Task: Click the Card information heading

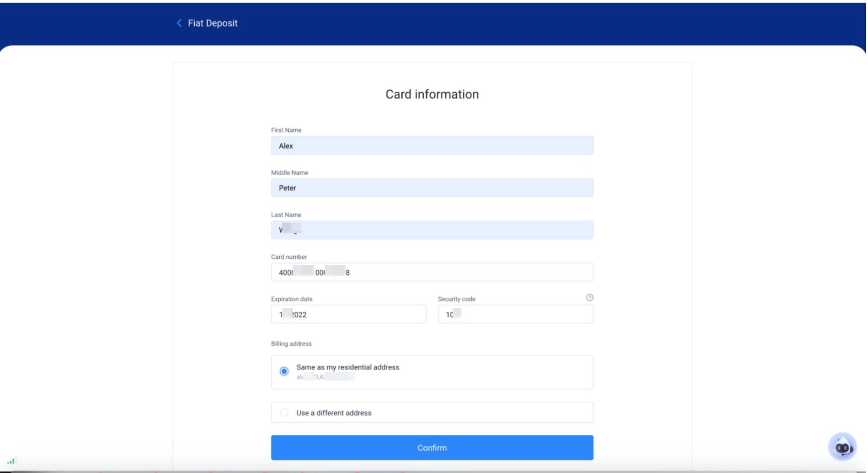Action: tap(432, 94)
